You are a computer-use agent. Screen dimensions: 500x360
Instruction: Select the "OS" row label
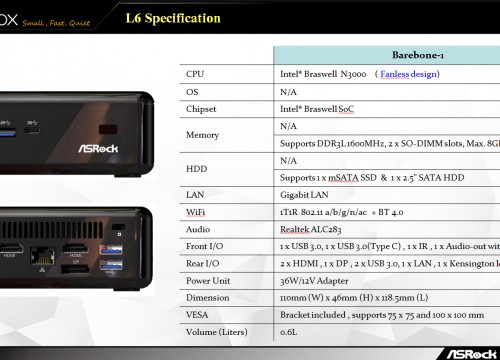(x=192, y=92)
